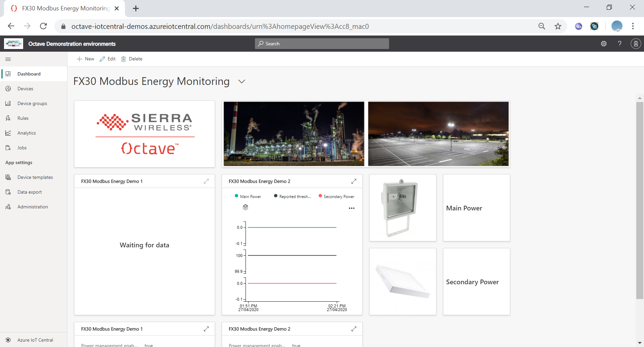This screenshot has width=644, height=347.
Task: Click the industrial plant night photo
Action: click(x=294, y=134)
